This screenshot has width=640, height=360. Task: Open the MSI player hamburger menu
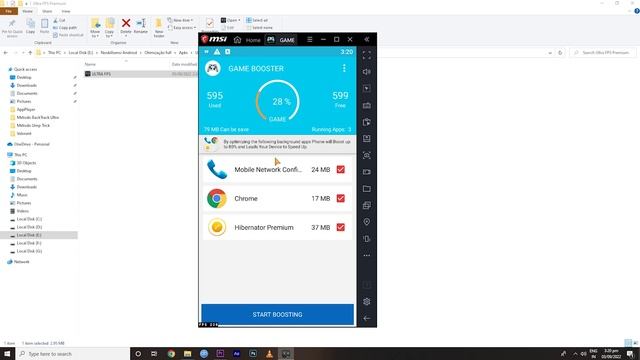point(310,40)
